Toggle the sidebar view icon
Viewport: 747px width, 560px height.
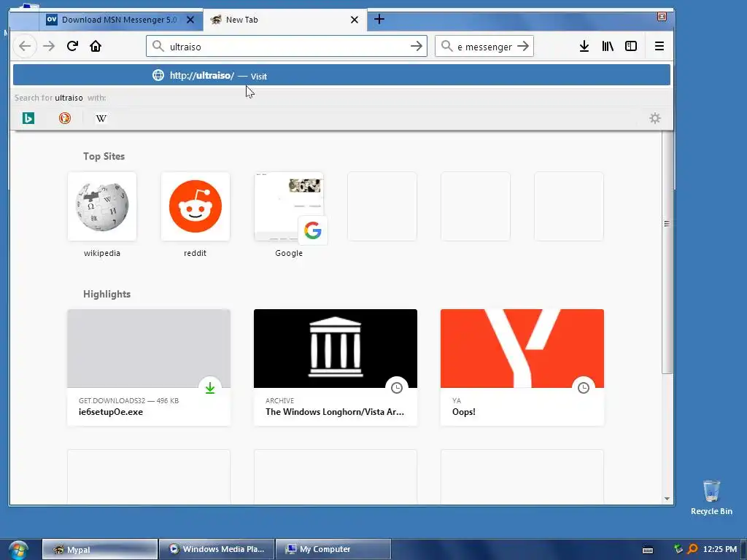pos(631,46)
